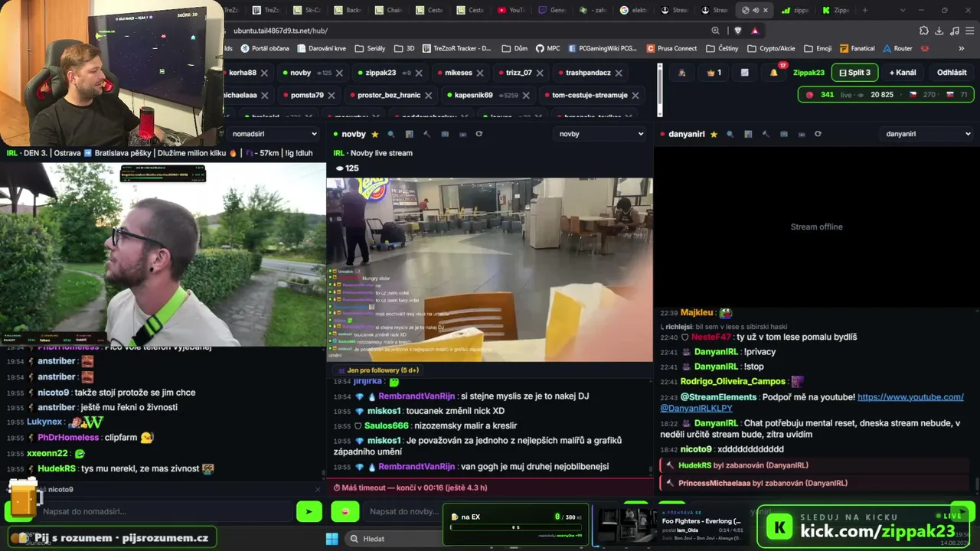Image resolution: width=980 pixels, height=551 pixels.
Task: Open mod tools hammer in novby panel
Action: 426,134
